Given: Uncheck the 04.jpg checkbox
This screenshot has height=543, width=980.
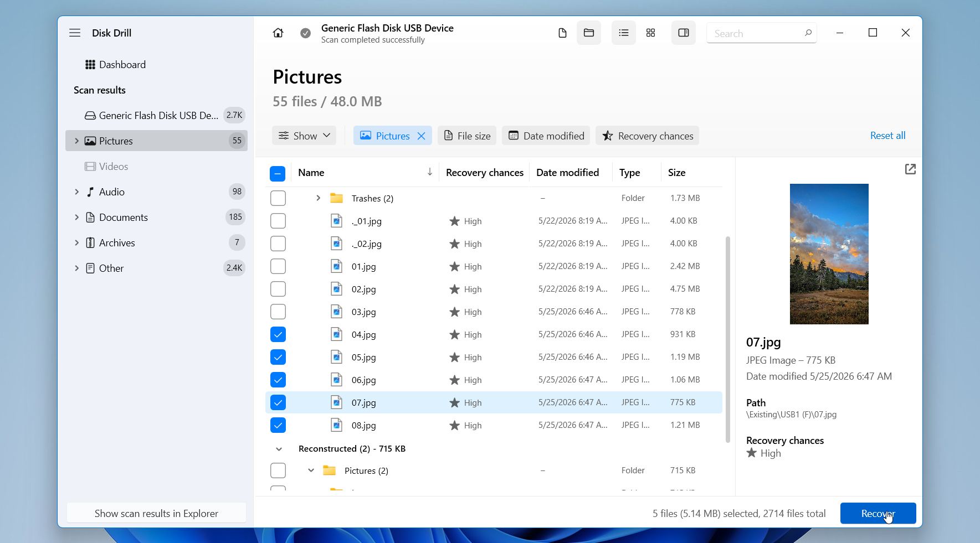Looking at the screenshot, I should point(278,334).
